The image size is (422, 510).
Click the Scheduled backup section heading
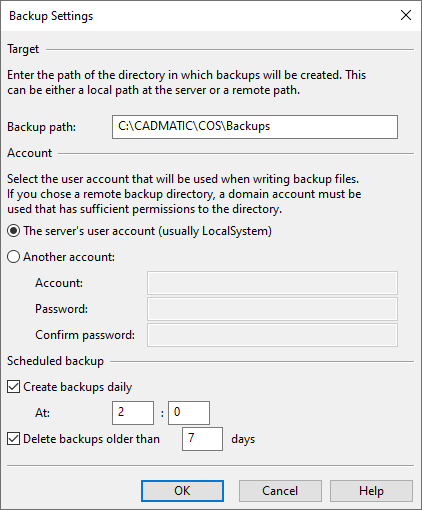55,361
